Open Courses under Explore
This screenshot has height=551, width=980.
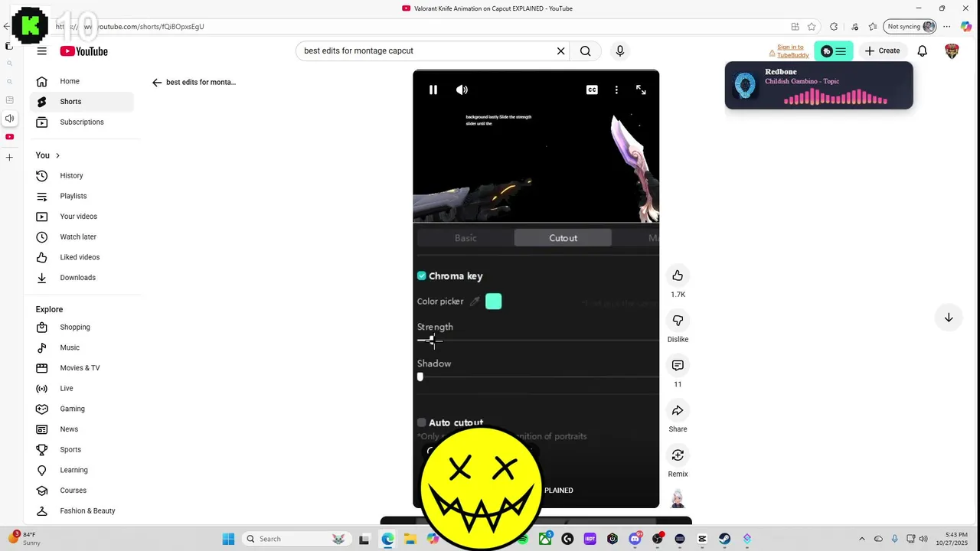[x=82, y=491]
